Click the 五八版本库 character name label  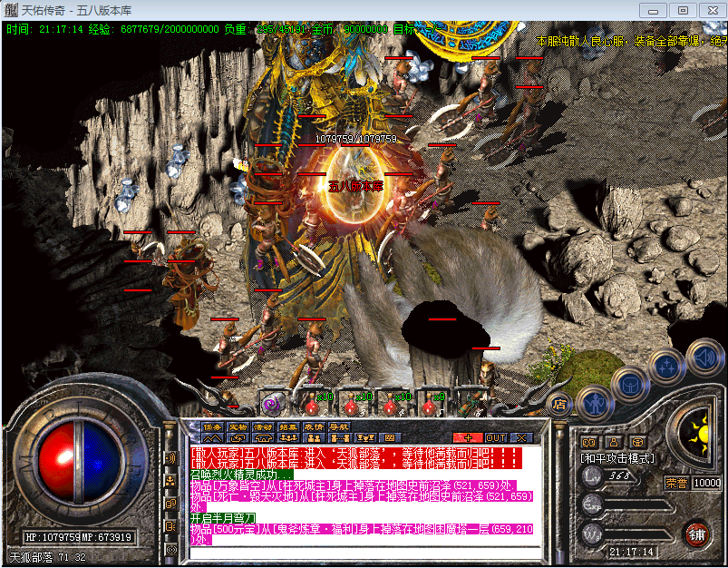click(356, 186)
